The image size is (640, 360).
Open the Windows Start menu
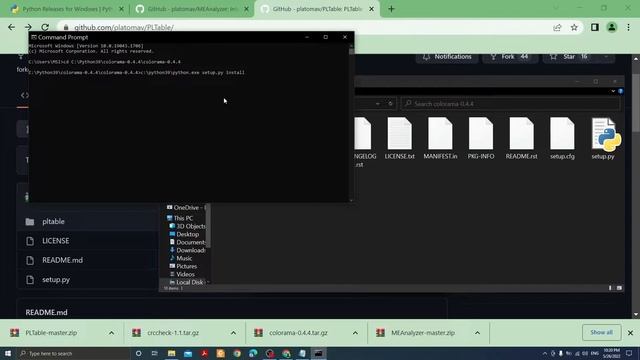pyautogui.click(x=8, y=353)
